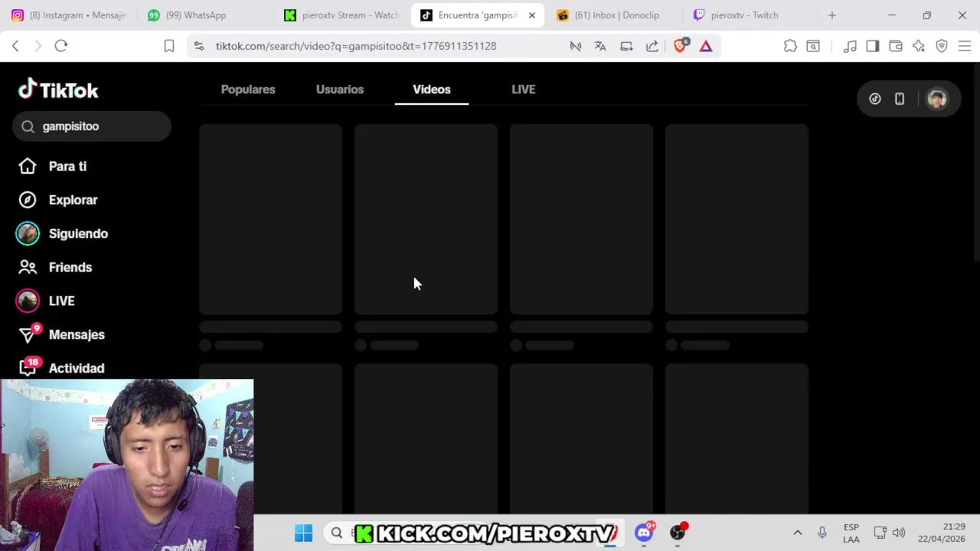Viewport: 980px width, 551px height.
Task: Open the translate page icon
Action: tap(600, 46)
